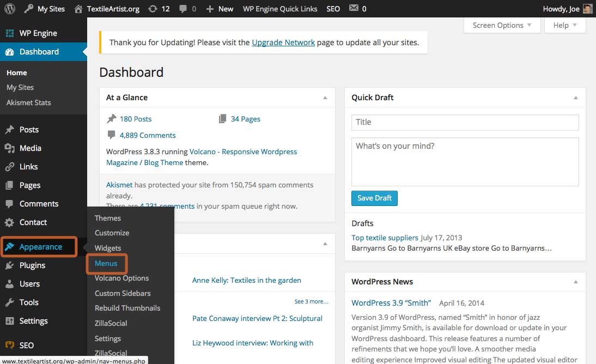Viewport: 596px width, 364px height.
Task: Click the SEO Yoast icon in sidebar
Action: pyautogui.click(x=9, y=345)
